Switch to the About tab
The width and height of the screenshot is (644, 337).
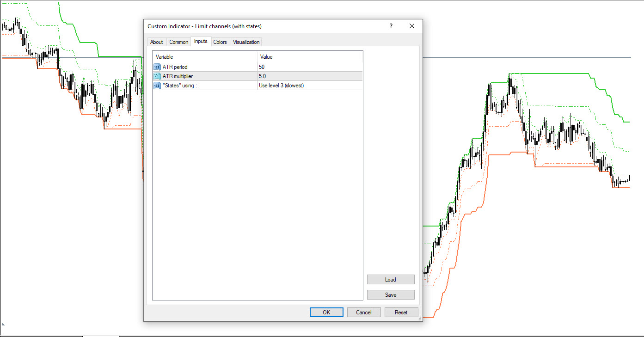coord(156,42)
